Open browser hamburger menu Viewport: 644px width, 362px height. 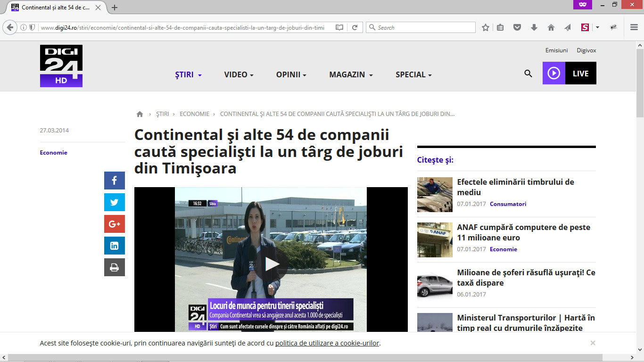click(x=634, y=27)
